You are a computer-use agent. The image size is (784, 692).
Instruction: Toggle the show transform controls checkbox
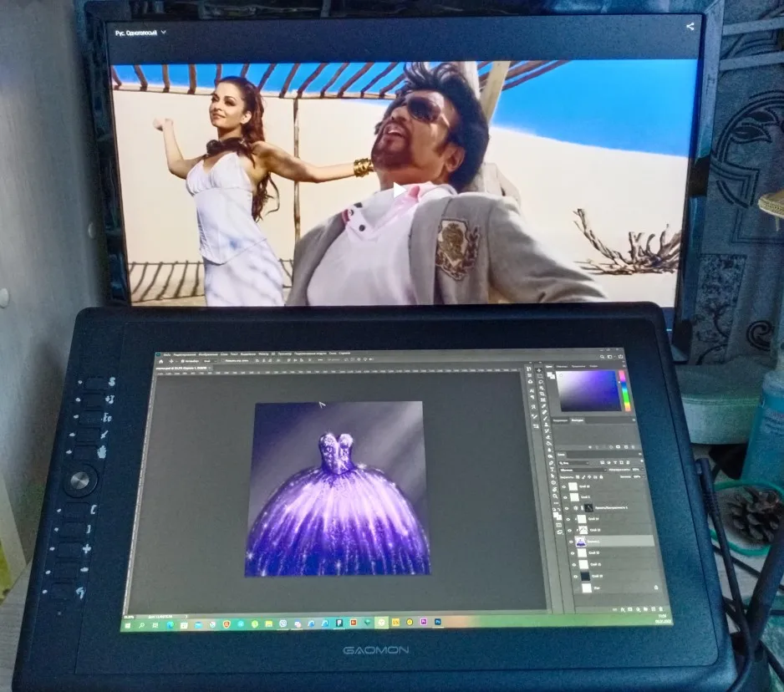click(x=223, y=360)
